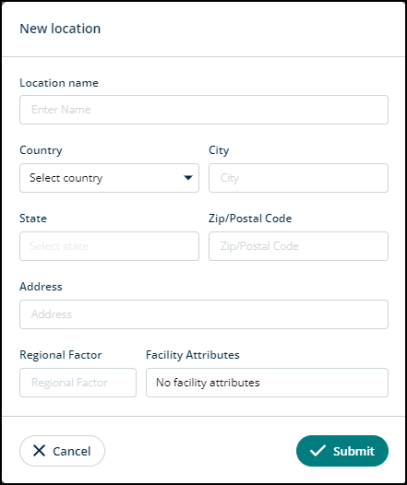
Task: Click the Country dropdown arrow
Action: click(188, 178)
